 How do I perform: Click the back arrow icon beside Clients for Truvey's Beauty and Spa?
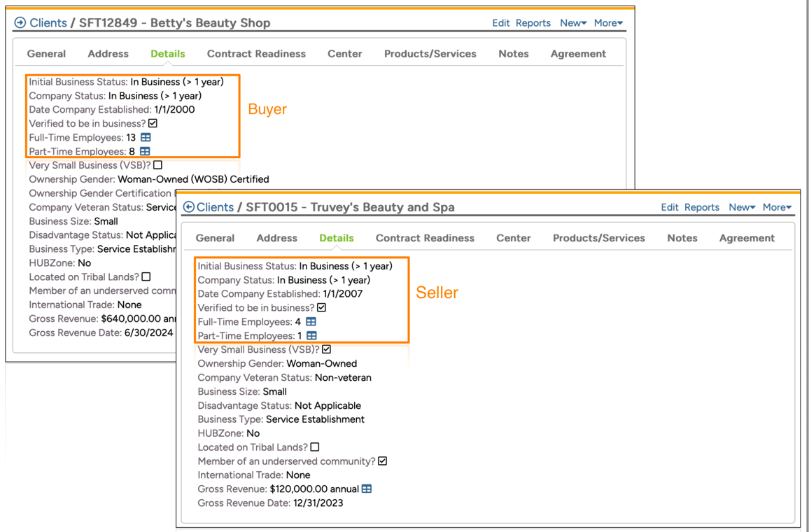pos(188,207)
